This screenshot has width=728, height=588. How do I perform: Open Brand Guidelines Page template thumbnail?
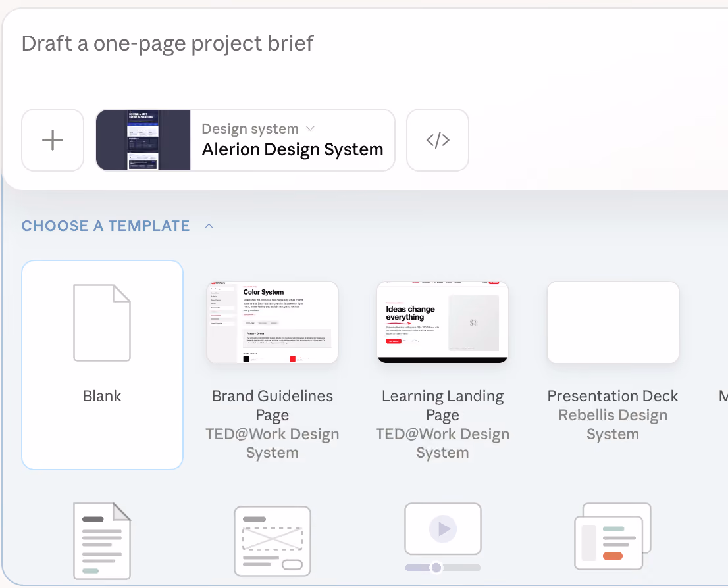click(x=273, y=322)
